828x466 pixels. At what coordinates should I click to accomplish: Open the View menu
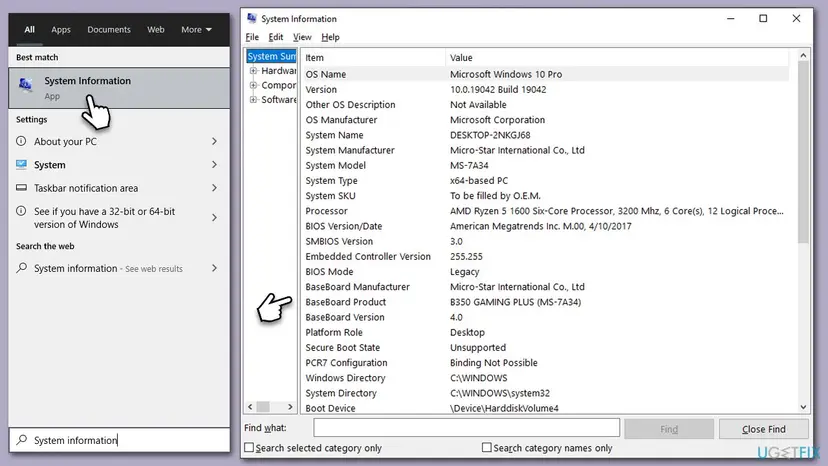point(302,37)
